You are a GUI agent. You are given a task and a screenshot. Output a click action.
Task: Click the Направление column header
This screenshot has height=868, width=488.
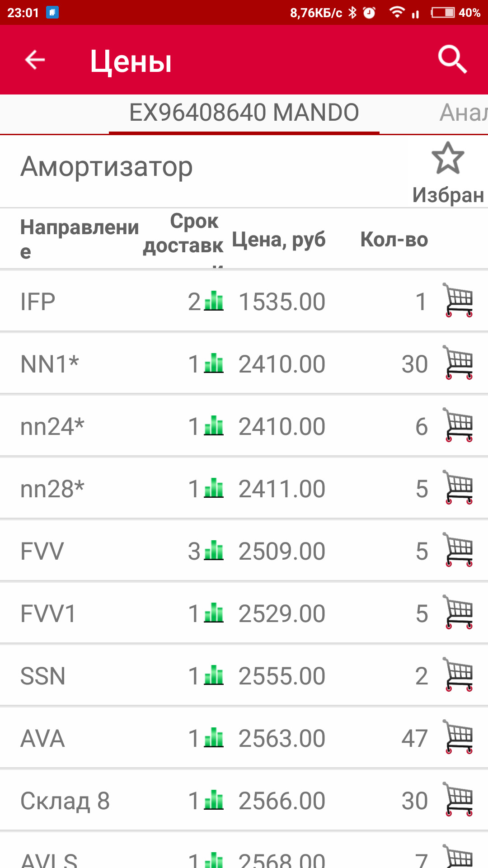(x=79, y=239)
